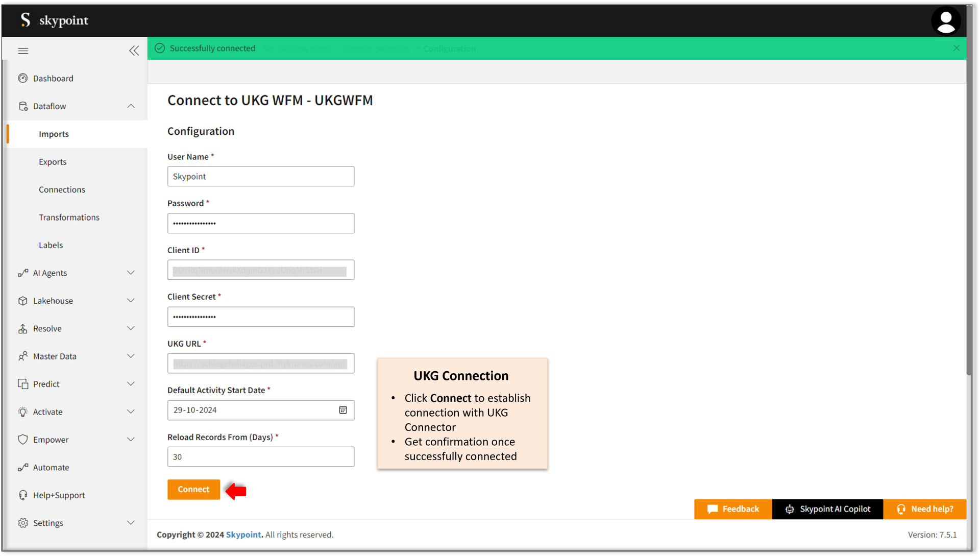Click the Reload Records From (Days) field
The image size is (980, 556).
pos(260,456)
